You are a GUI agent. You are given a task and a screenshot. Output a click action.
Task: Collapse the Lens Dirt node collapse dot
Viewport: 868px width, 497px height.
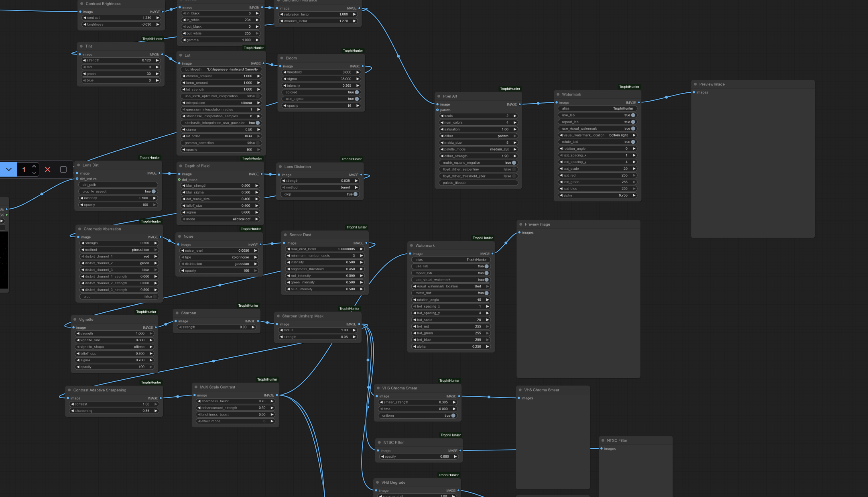pos(78,165)
